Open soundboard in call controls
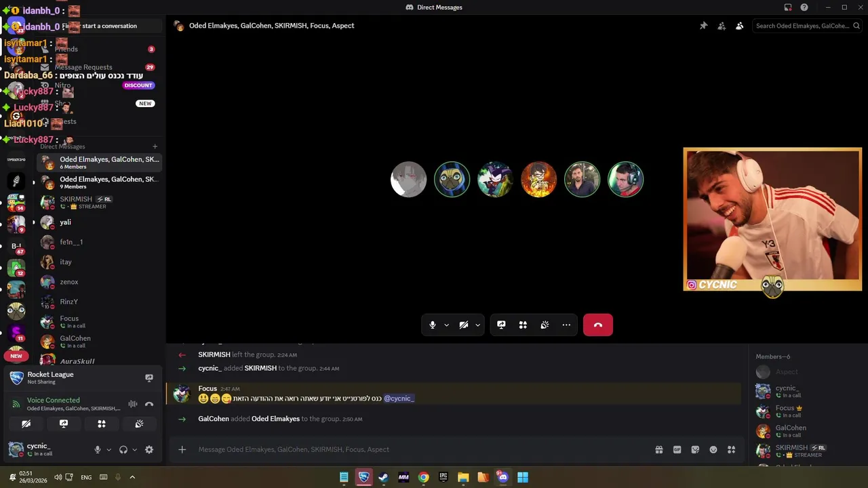Viewport: 868px width, 488px height. (x=545, y=325)
